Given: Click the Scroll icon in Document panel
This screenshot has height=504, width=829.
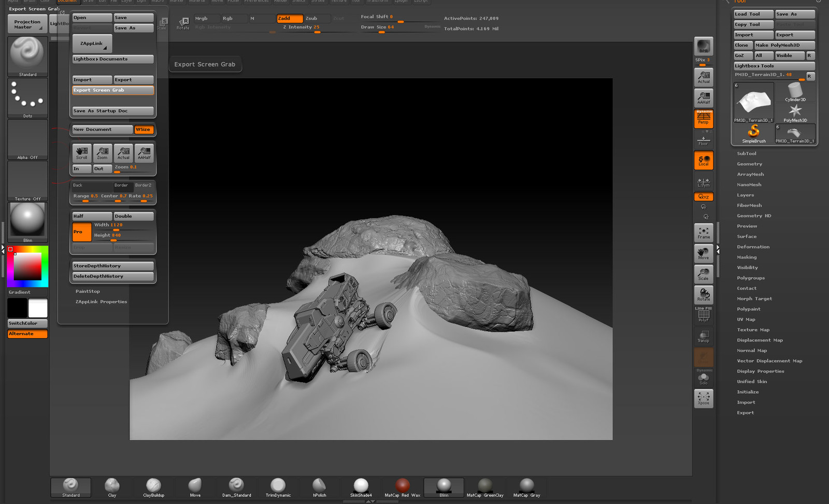Looking at the screenshot, I should click(x=82, y=153).
